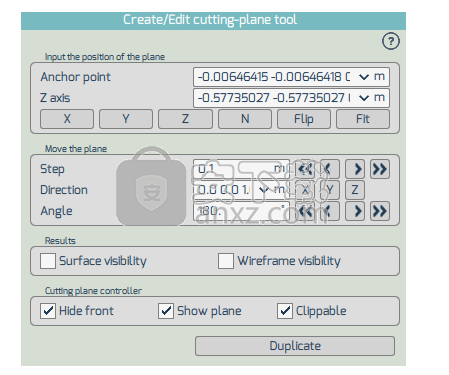
Task: Expand the Direction dropdown arrow
Action: tap(263, 190)
